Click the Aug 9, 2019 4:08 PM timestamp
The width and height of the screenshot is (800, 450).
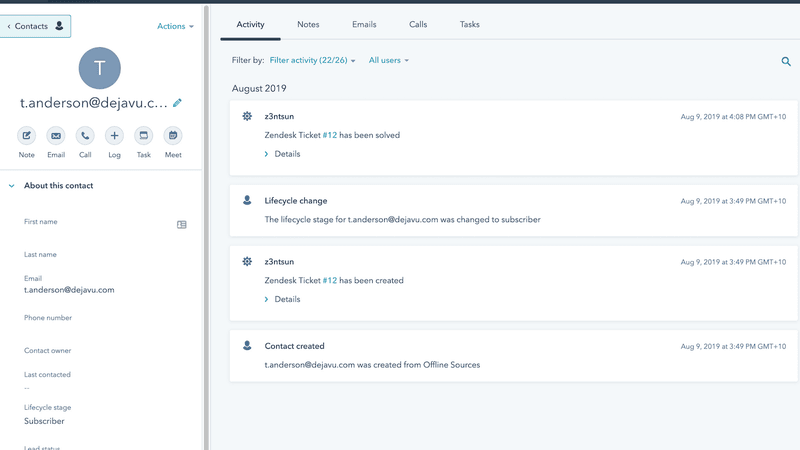click(733, 117)
